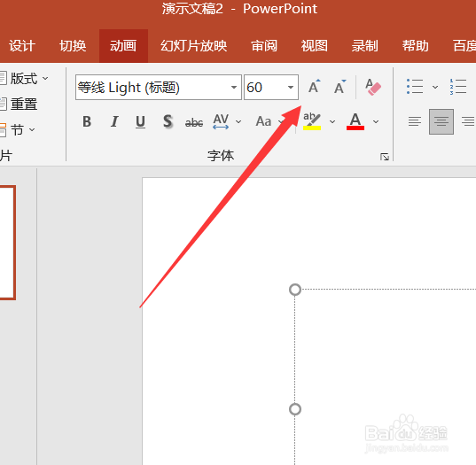Expand the Bullets dropdown arrow
The image size is (476, 465).
(435, 88)
